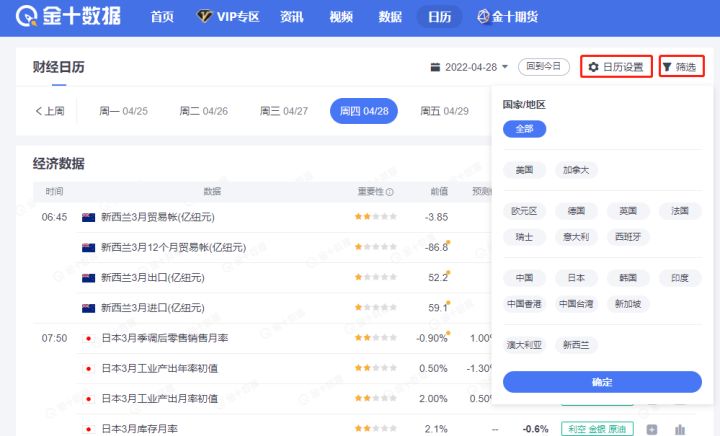Click Japan flag of 日本3月工业产出年率初值
The width and height of the screenshot is (720, 436).
88,369
